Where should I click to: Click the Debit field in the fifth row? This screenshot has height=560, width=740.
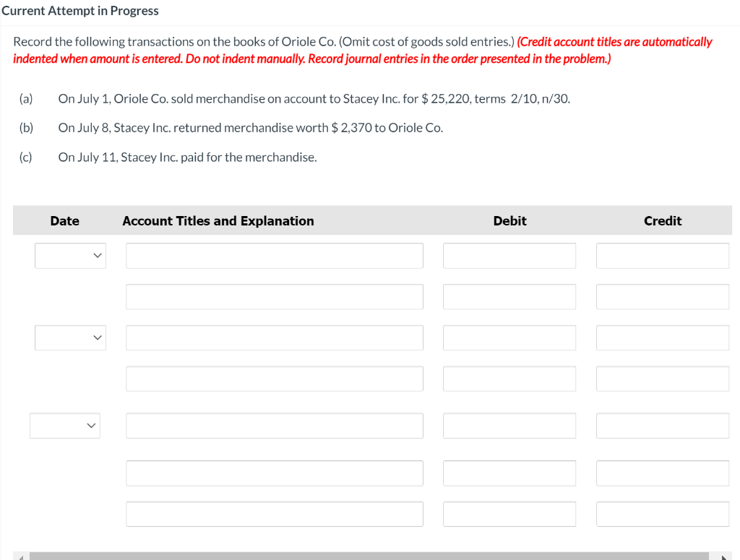509,426
